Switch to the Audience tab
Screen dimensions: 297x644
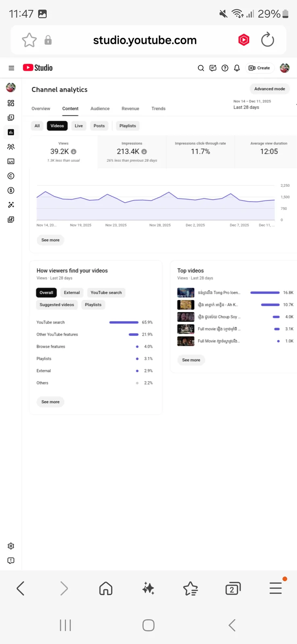click(100, 109)
